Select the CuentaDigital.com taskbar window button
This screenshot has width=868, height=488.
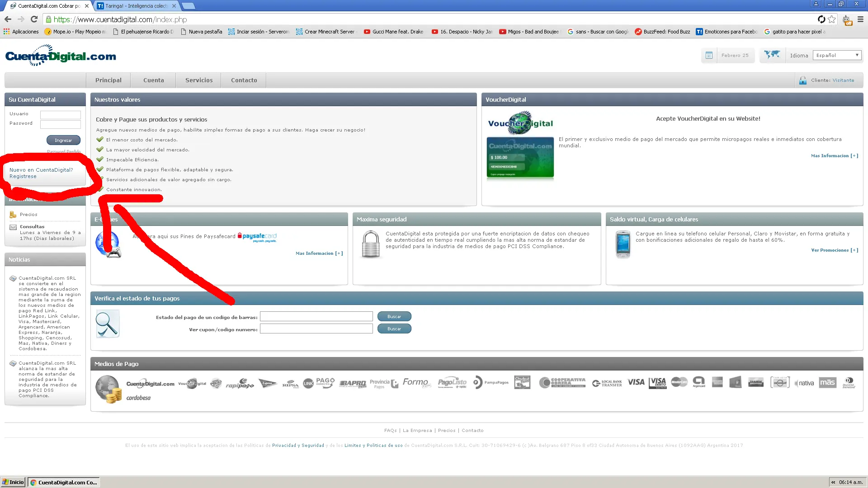[64, 482]
